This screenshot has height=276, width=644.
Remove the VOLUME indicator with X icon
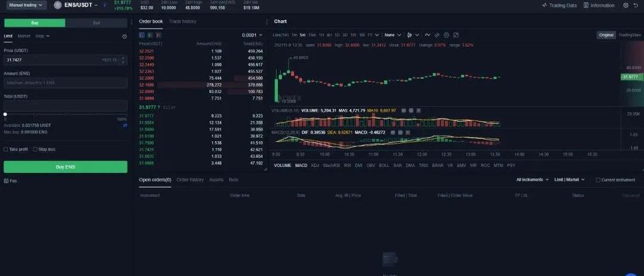419,110
